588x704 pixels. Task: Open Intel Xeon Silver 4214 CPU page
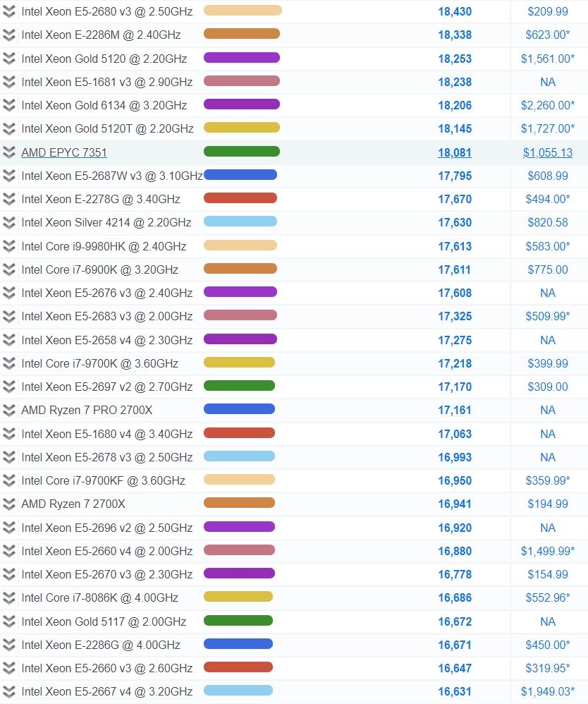106,223
